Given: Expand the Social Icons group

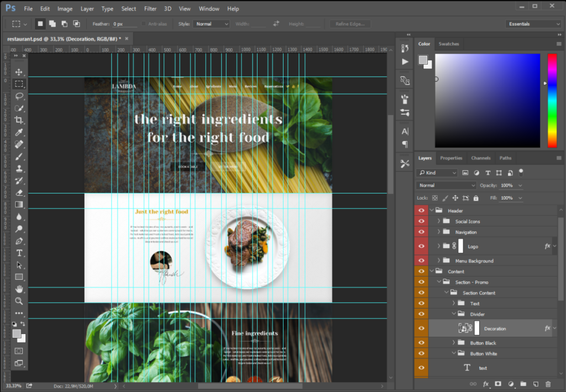Looking at the screenshot, I should point(438,221).
